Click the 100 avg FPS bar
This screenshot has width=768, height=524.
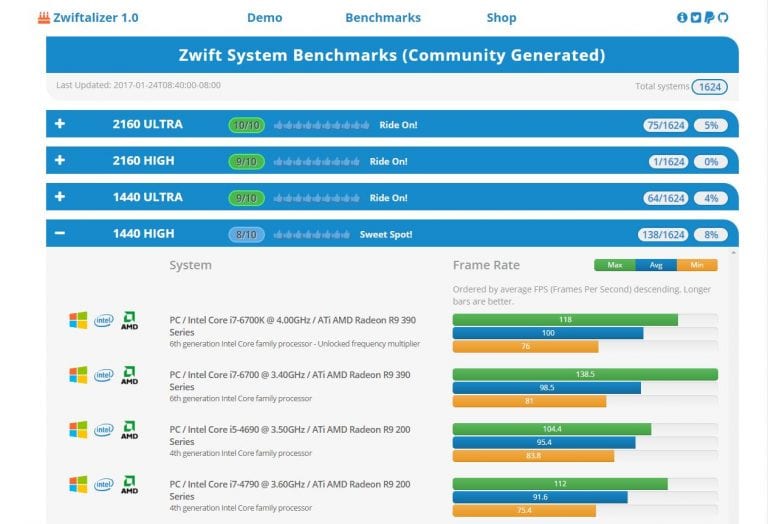point(548,333)
